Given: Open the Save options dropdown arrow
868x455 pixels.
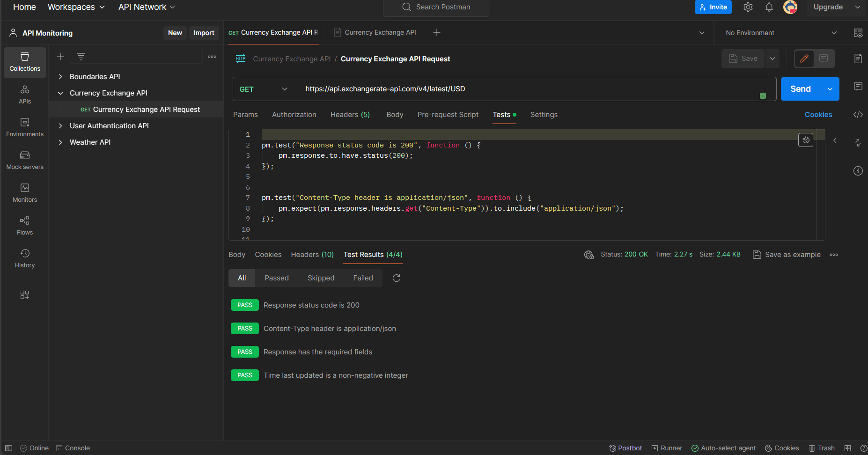Looking at the screenshot, I should click(772, 59).
